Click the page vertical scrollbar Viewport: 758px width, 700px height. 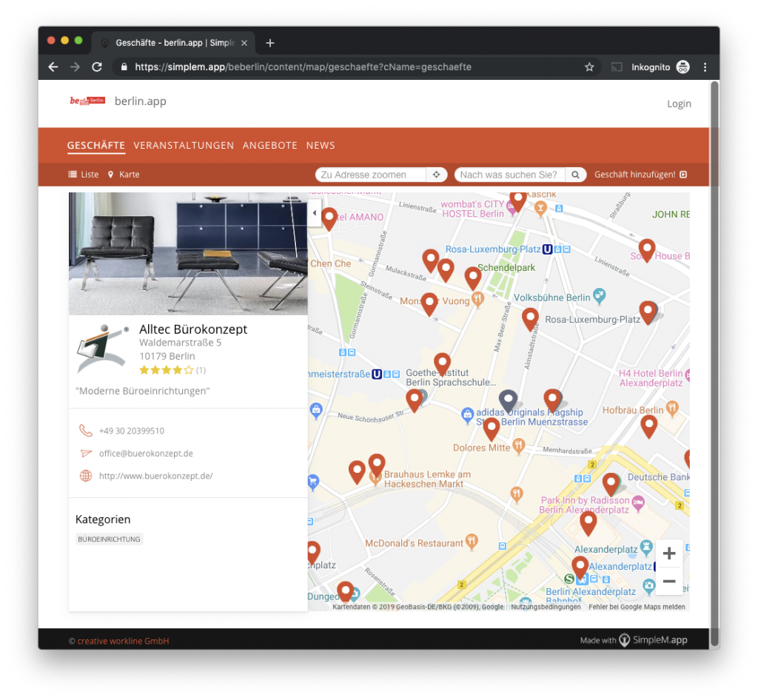[x=714, y=363]
